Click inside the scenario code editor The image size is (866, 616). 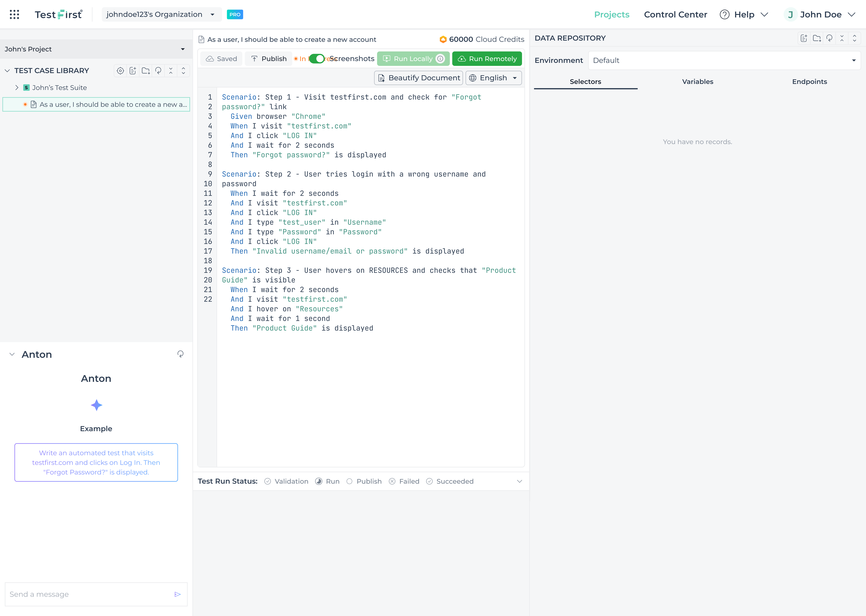click(371, 277)
